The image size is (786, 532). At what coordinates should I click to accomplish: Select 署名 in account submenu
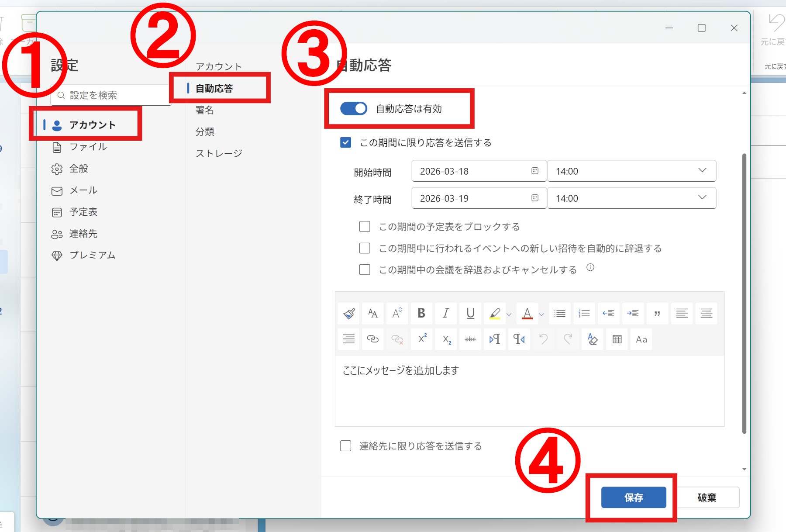point(205,110)
